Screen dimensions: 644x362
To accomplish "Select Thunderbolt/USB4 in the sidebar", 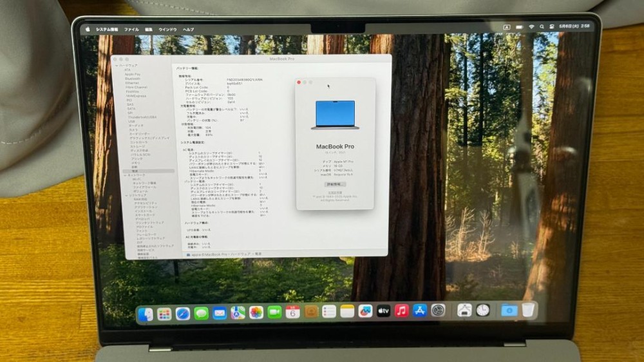I will [x=142, y=117].
